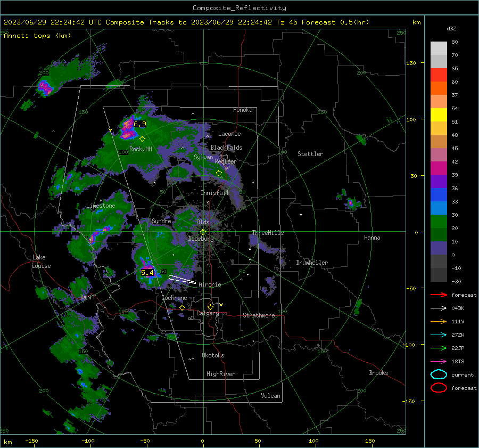The height and width of the screenshot is (448, 479).
Task: Click the green 22JP arrow legend icon
Action: 439,348
